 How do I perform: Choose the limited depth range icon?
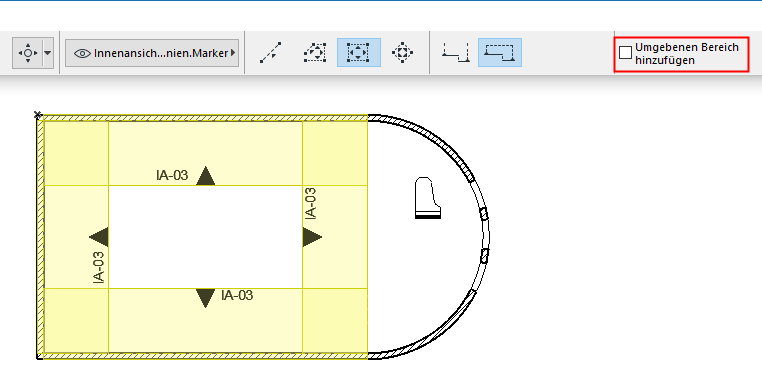point(500,53)
